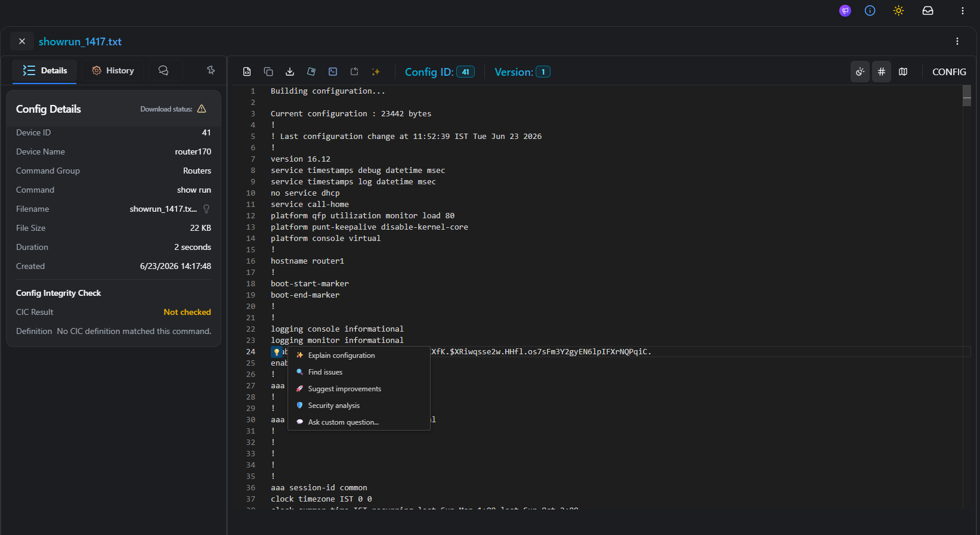Image resolution: width=980 pixels, height=535 pixels.
Task: Switch to the Details tab
Action: pyautogui.click(x=44, y=70)
